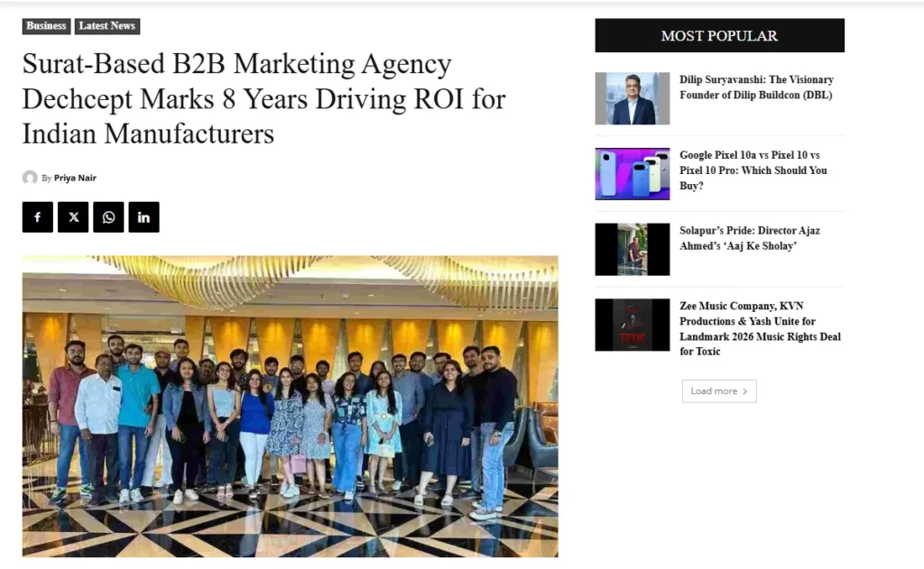The width and height of the screenshot is (924, 569).
Task: Read Dilip Suryavanshi Visionary Founder article title
Action: [756, 87]
